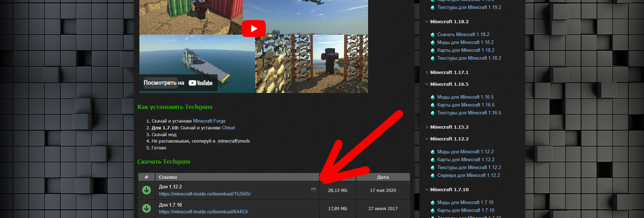Viewport: 644px width, 218px height.
Task: Click diamond icon beside 'Карты для Minecraft 1.16.5'
Action: point(433,105)
